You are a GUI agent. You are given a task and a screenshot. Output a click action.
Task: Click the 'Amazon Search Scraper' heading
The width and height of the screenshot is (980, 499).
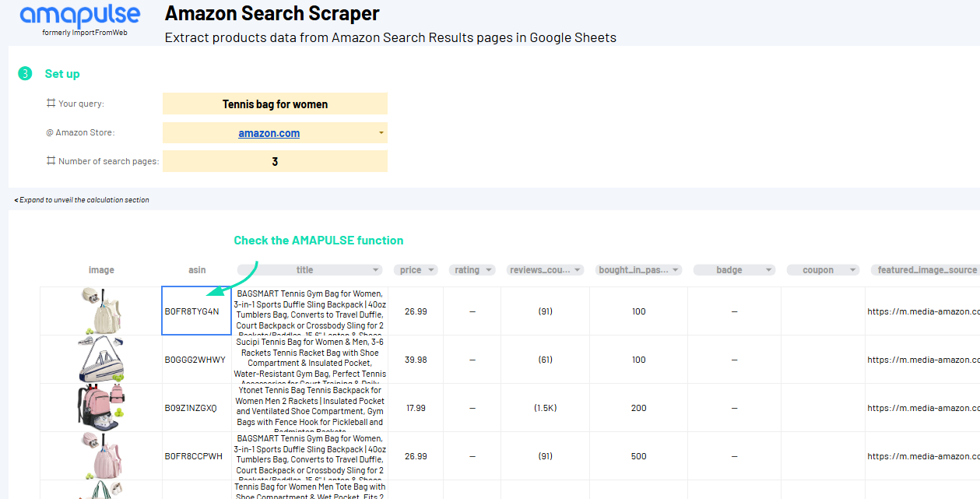[272, 13]
